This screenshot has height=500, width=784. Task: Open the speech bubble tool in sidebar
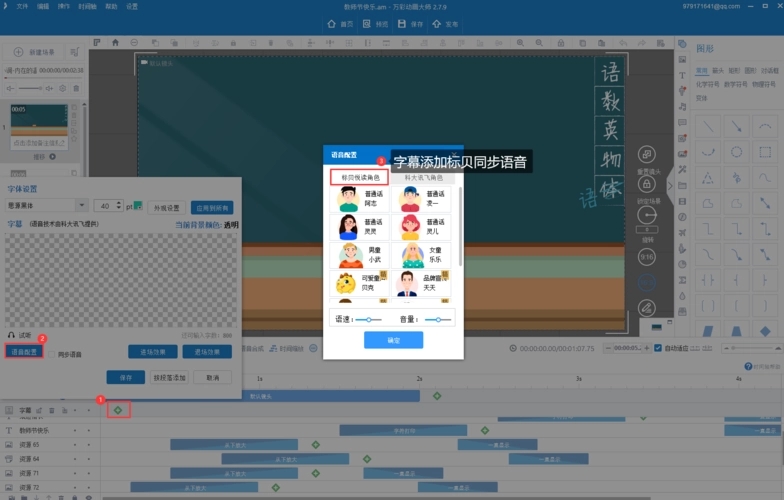682,122
